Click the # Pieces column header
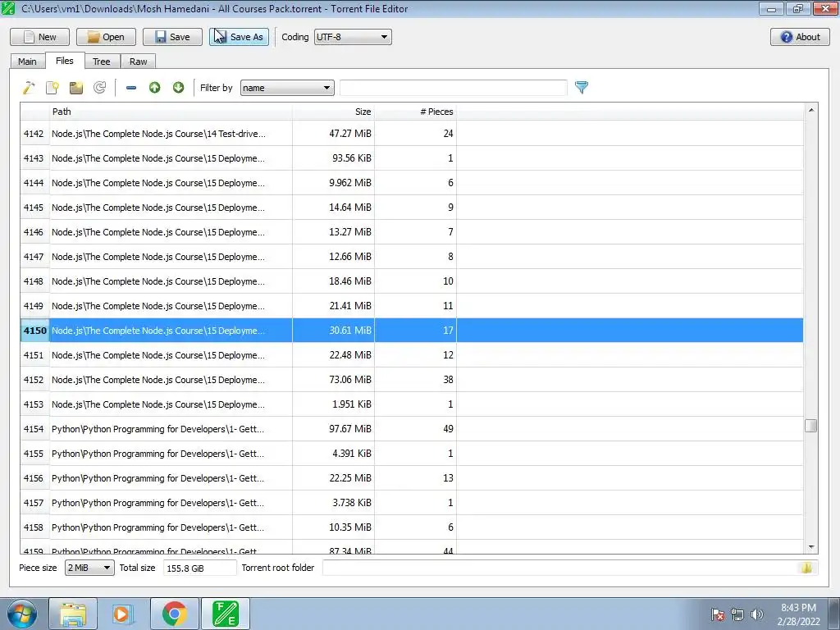This screenshot has width=840, height=630. (x=416, y=112)
